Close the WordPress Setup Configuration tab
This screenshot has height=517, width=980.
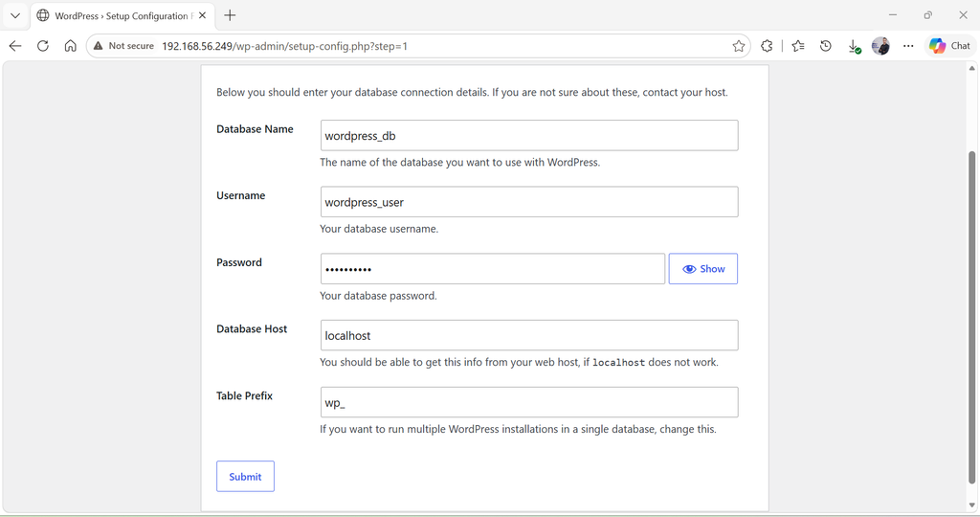(x=203, y=15)
